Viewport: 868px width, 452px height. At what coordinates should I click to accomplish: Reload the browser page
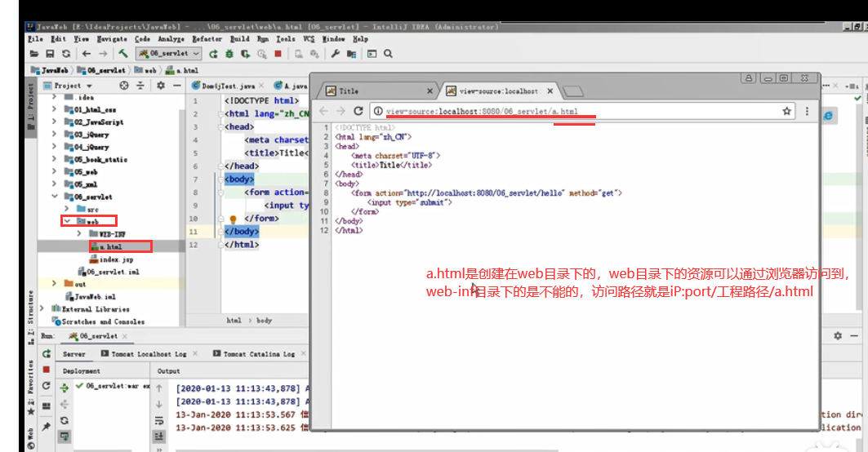(358, 111)
